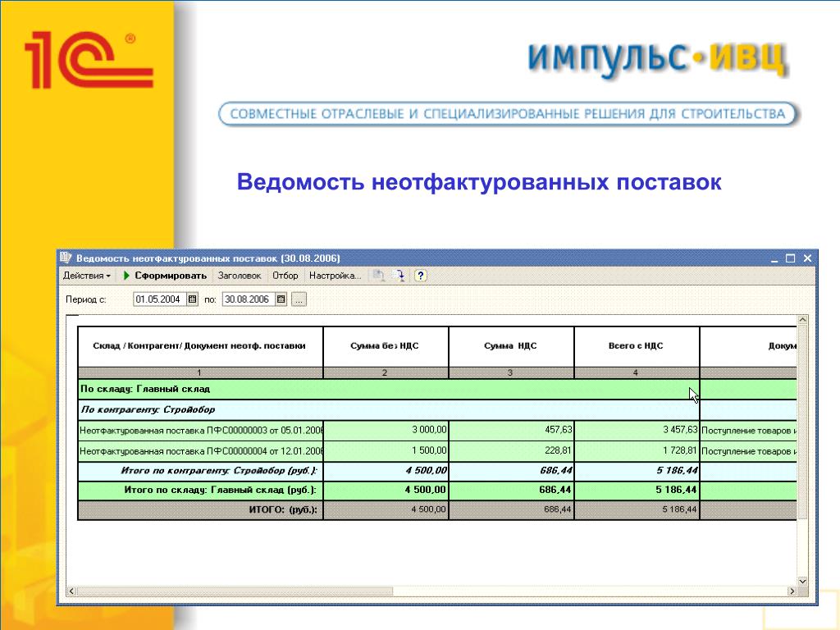The height and width of the screenshot is (630, 840).
Task: Open help with the question mark icon
Action: [x=421, y=276]
